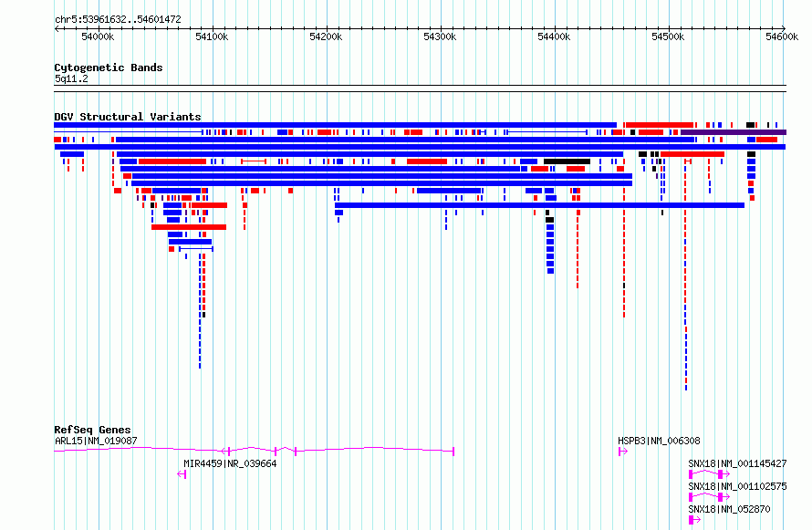The height and width of the screenshot is (530, 812).
Task: Select the 54000k ruler tick label
Action: coord(98,36)
